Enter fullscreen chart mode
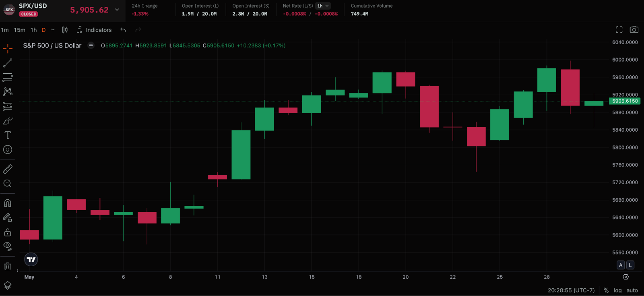The height and width of the screenshot is (296, 644). pos(619,29)
